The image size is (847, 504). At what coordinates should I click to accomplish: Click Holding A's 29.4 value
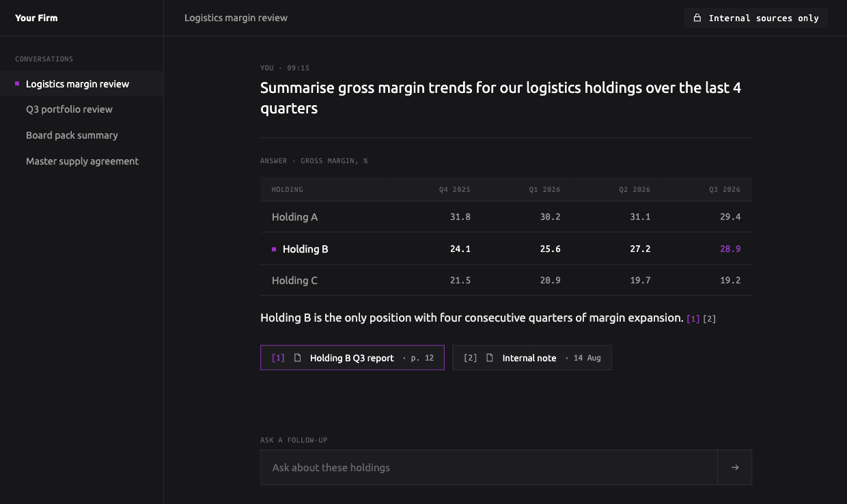(730, 217)
